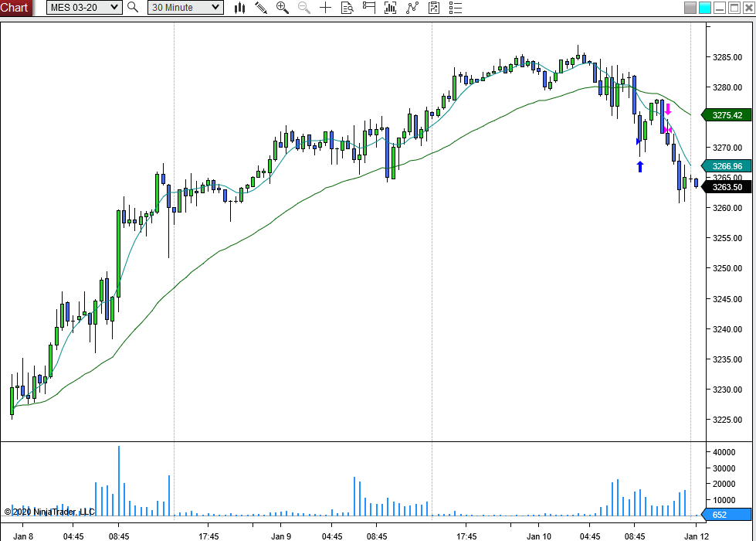The height and width of the screenshot is (541, 756).
Task: Click the 3250.00 price axis label
Action: click(x=727, y=268)
